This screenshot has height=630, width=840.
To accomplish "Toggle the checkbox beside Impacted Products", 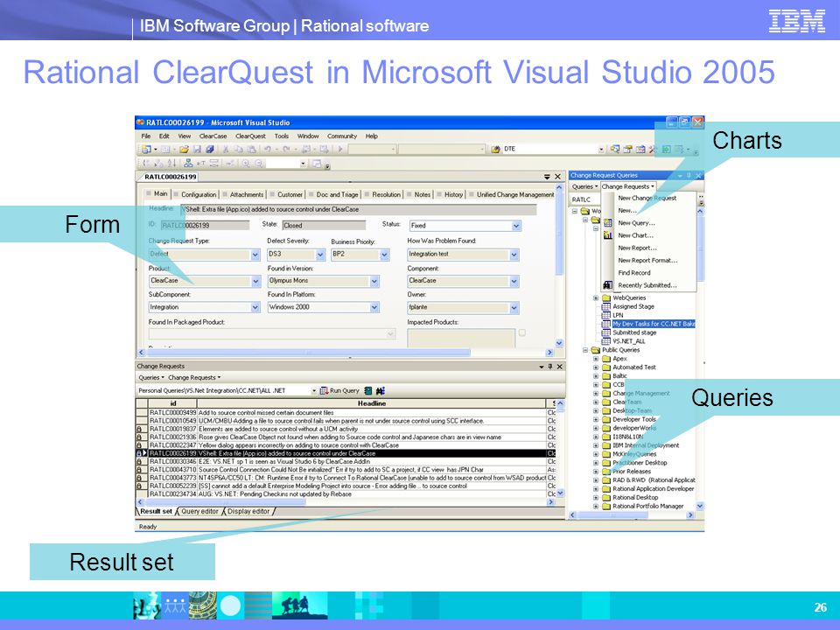I will pos(522,332).
